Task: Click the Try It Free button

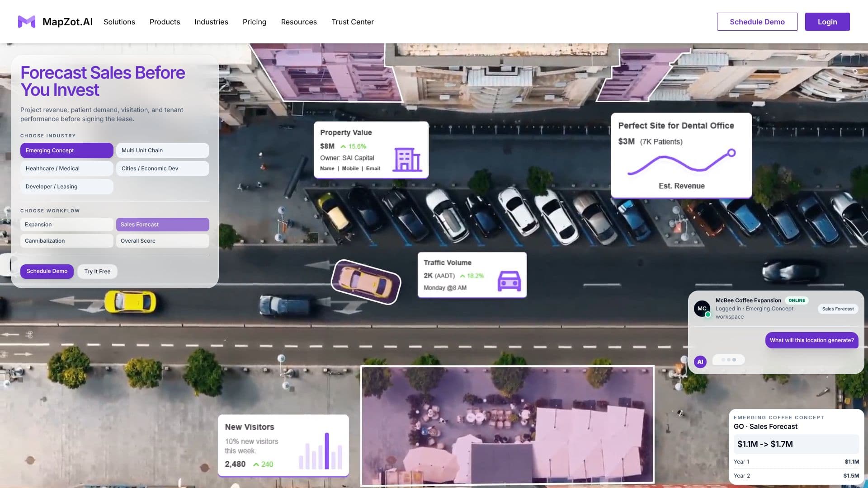Action: [97, 272]
